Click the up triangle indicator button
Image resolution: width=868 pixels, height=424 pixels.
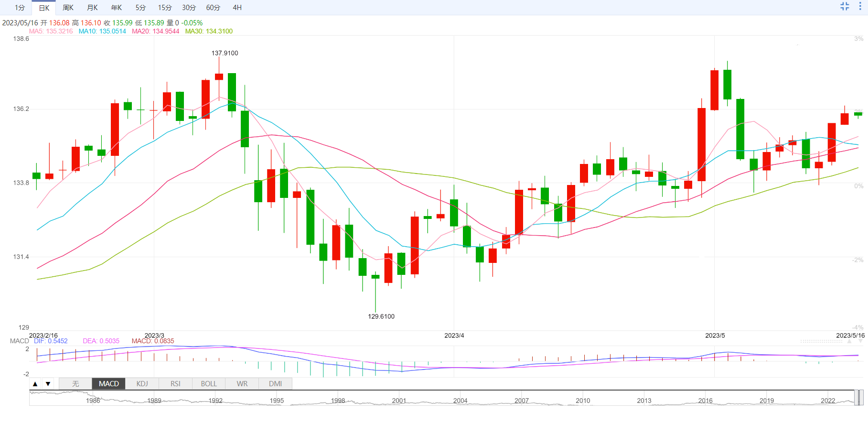[35, 384]
